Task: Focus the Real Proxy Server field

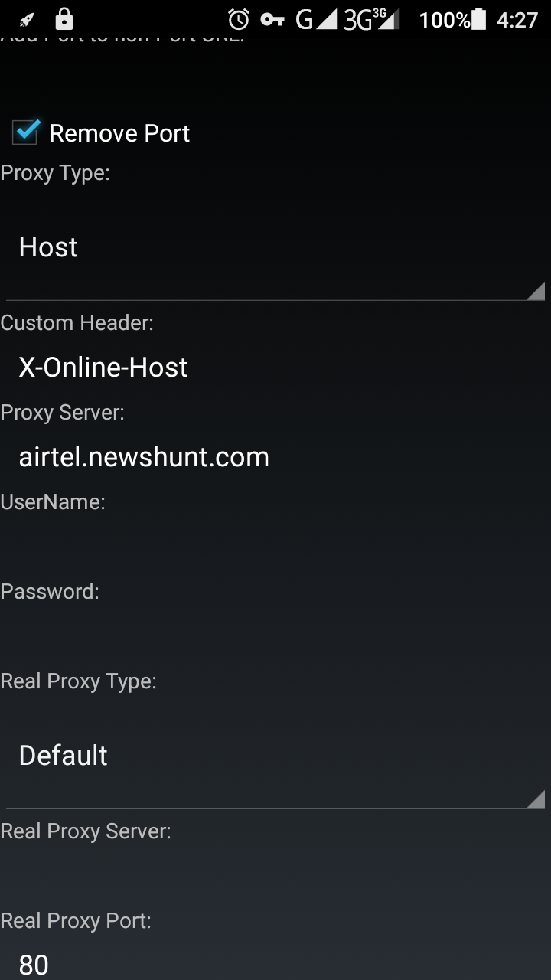Action: (x=275, y=876)
